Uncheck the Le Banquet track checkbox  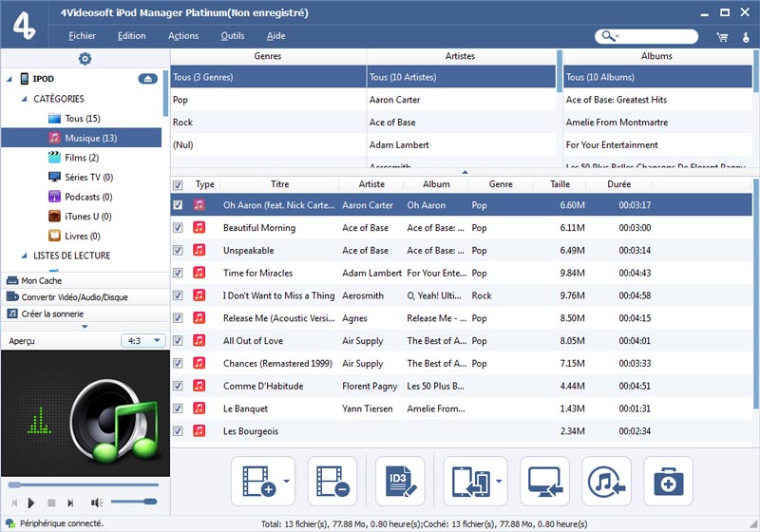coord(178,408)
